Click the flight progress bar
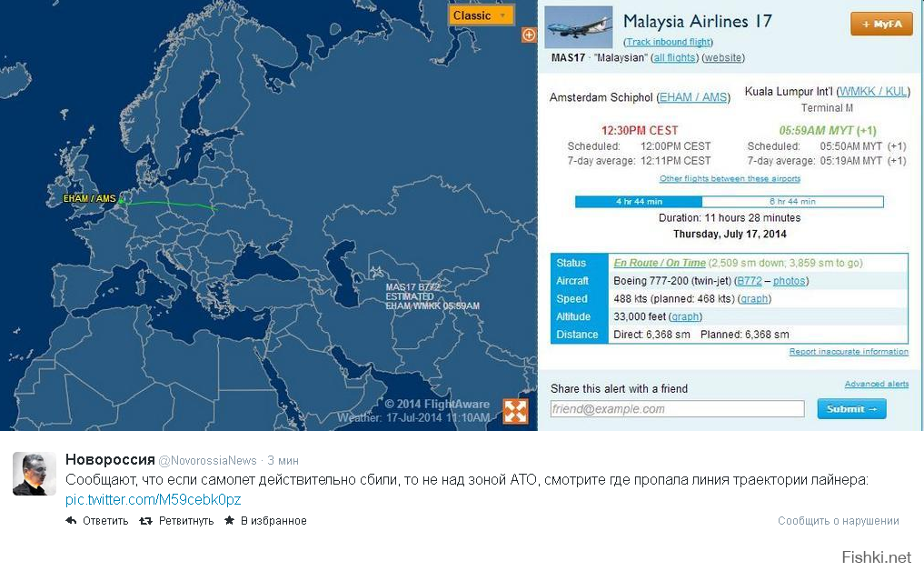This screenshot has width=924, height=571. pyautogui.click(x=729, y=202)
